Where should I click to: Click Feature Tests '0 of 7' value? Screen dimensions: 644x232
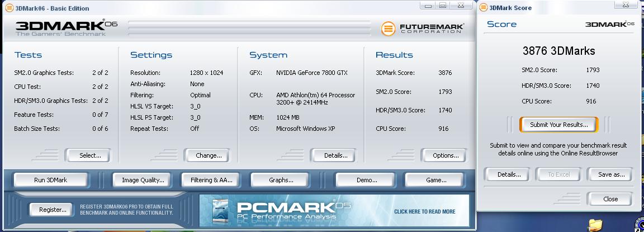point(100,115)
